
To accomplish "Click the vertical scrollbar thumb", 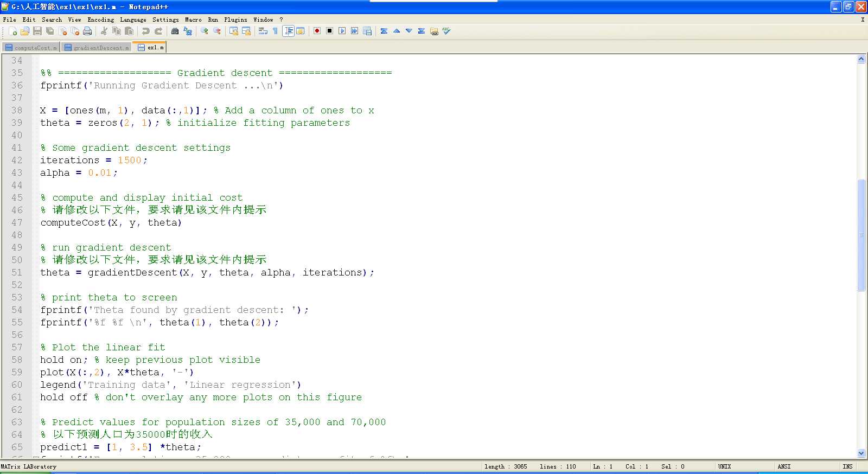I will [x=861, y=235].
